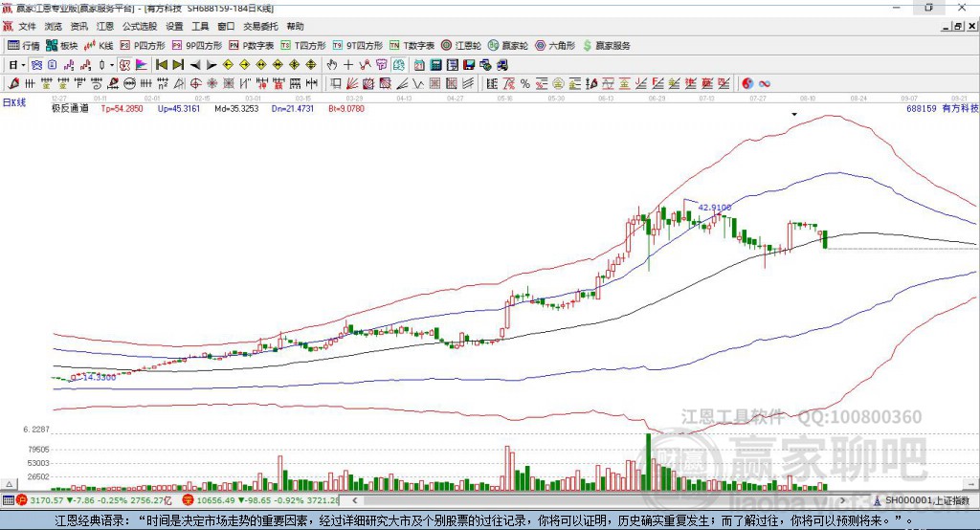Click the horizontal scrollbar right arrow

[x=842, y=500]
